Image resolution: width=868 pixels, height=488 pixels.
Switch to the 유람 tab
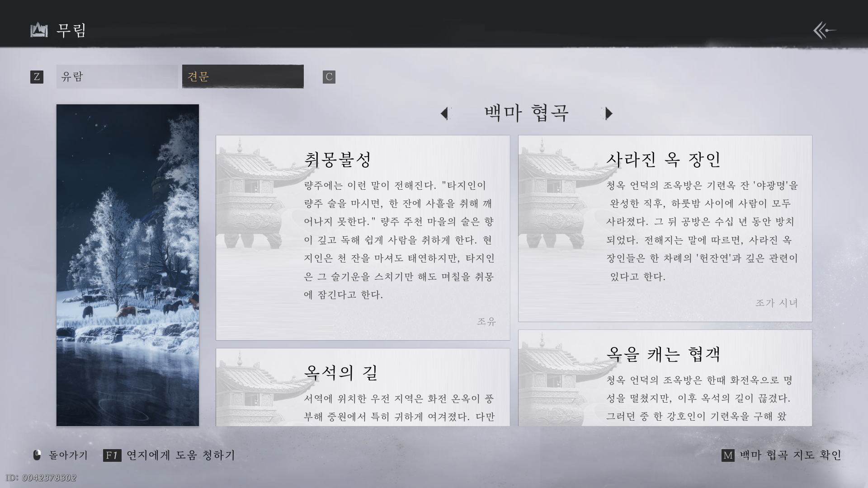117,76
